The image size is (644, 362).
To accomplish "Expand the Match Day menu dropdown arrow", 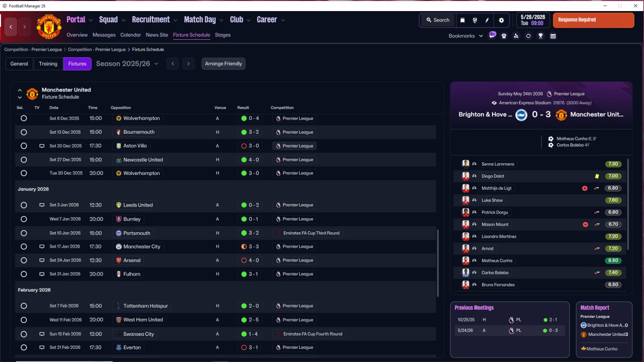I will point(221,21).
